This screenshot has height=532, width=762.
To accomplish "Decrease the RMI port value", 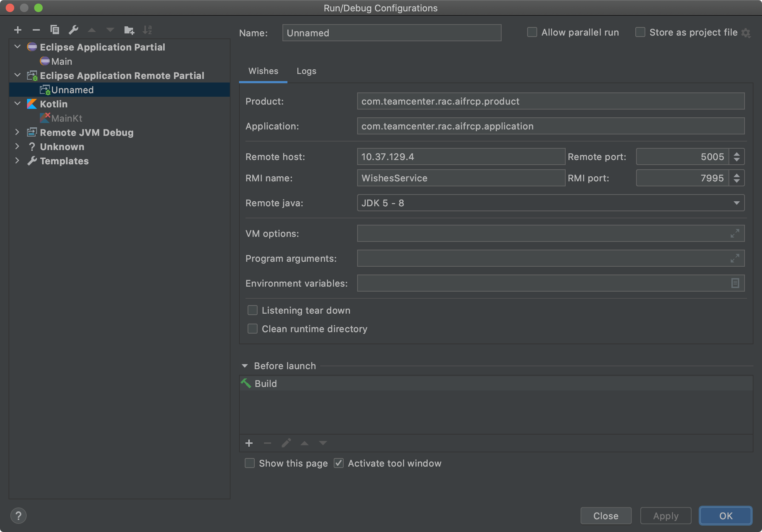I will pos(737,181).
